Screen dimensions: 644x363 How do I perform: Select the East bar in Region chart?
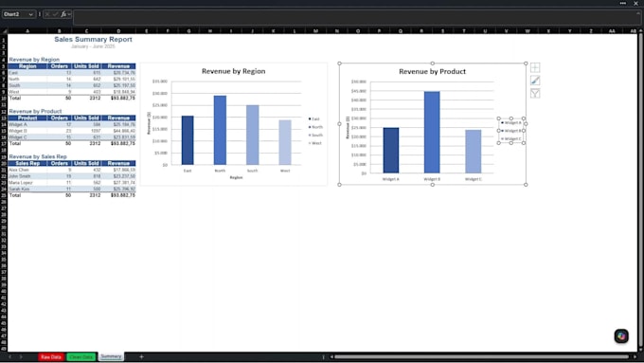tap(188, 140)
